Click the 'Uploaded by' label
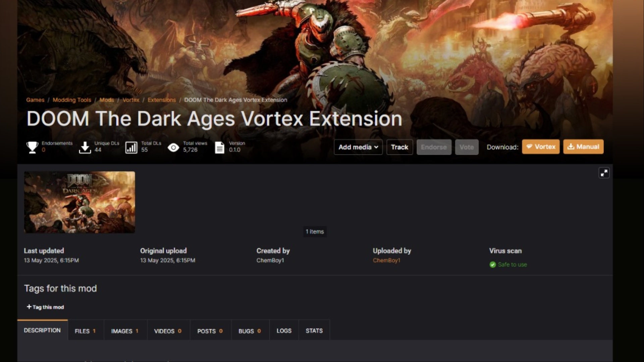This screenshot has height=362, width=644. click(x=392, y=251)
